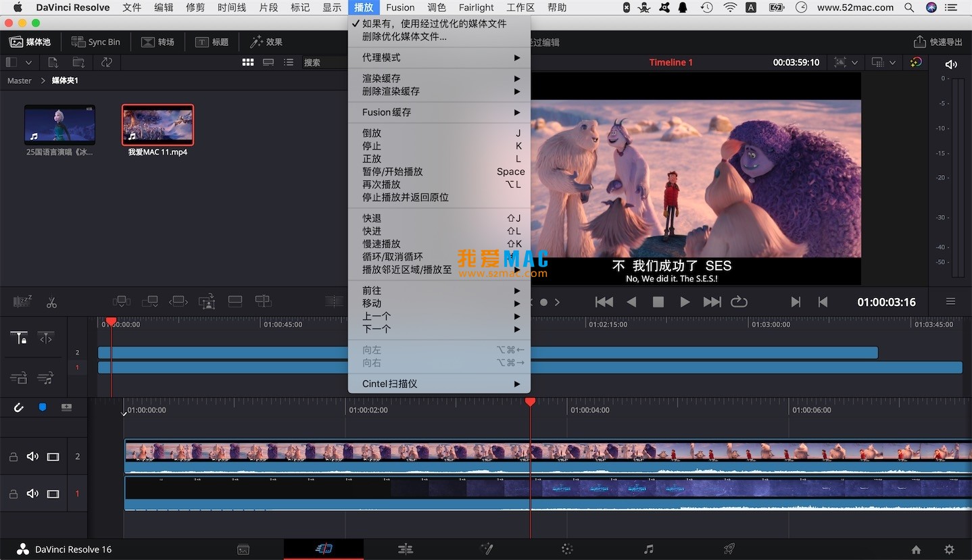Click the import media folder icon
972x560 pixels.
pos(79,62)
